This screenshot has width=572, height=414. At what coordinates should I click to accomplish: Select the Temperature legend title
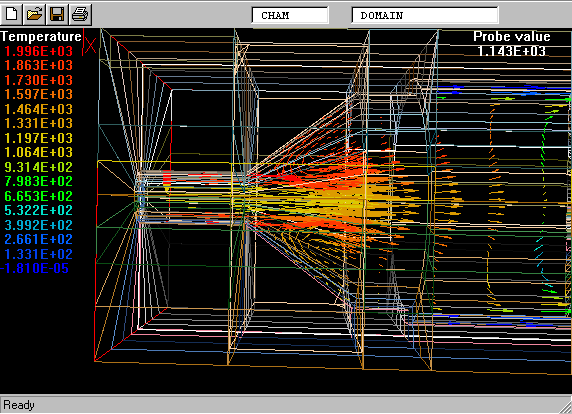pyautogui.click(x=40, y=36)
